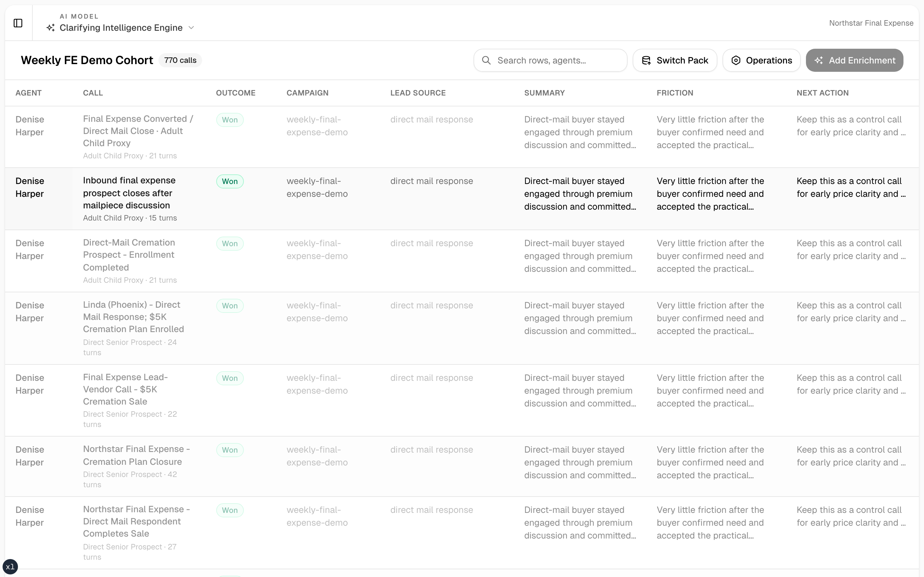Screen dimensions: 924x577
Task: Click the Switch Pack button
Action: (674, 60)
